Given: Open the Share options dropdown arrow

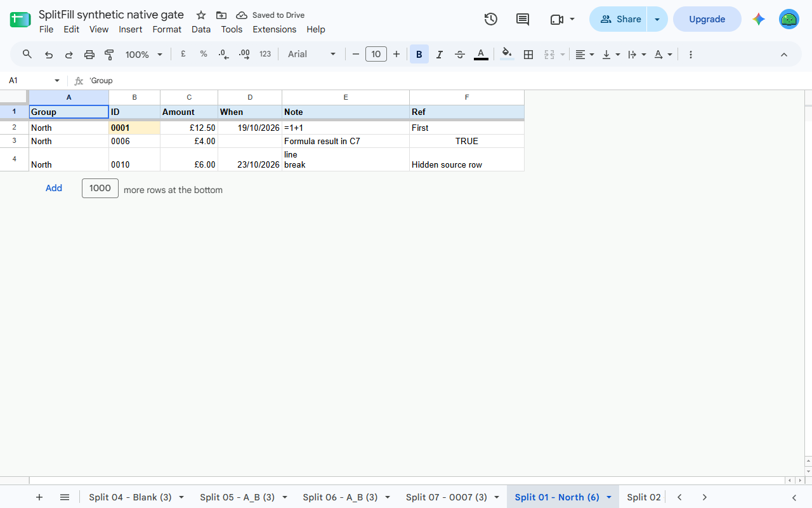Looking at the screenshot, I should (657, 19).
